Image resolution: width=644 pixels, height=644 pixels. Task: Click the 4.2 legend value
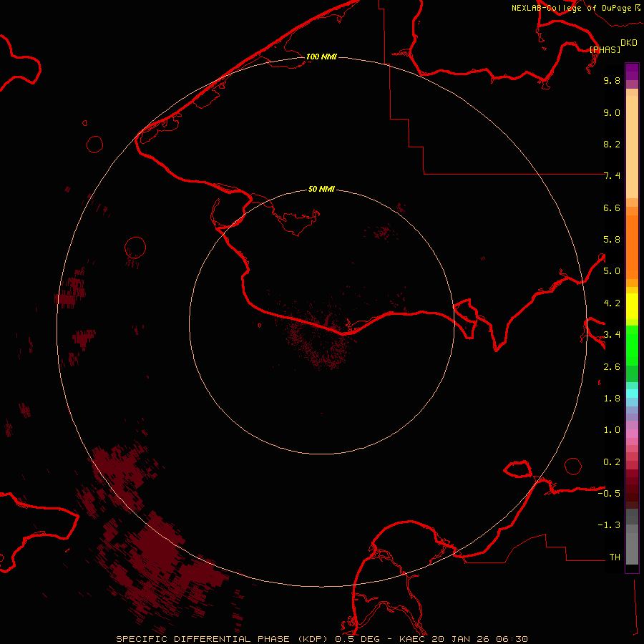point(611,303)
